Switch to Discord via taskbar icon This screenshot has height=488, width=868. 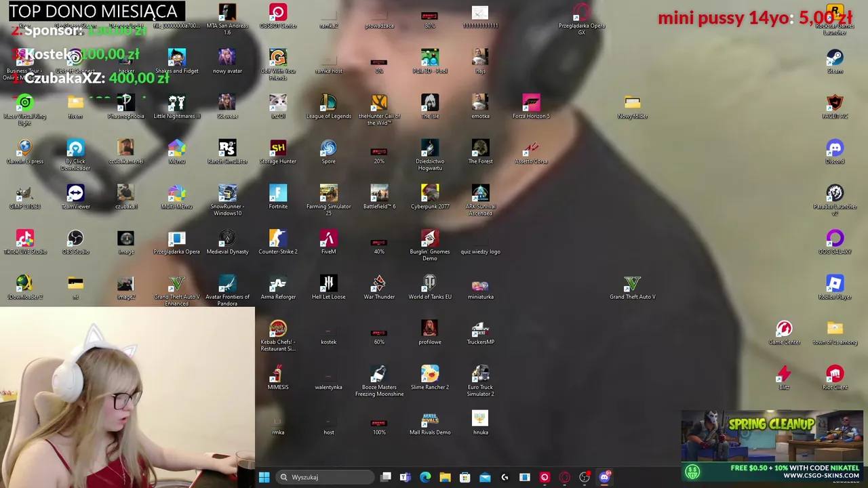[x=604, y=477]
